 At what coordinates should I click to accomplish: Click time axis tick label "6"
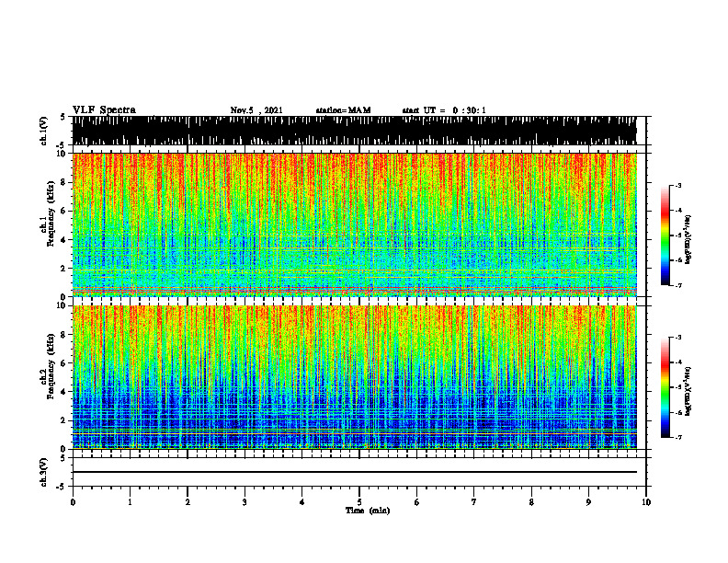[416, 502]
